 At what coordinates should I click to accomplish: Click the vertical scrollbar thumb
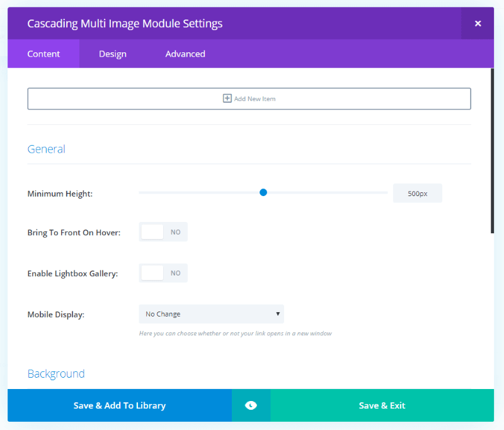click(492, 151)
